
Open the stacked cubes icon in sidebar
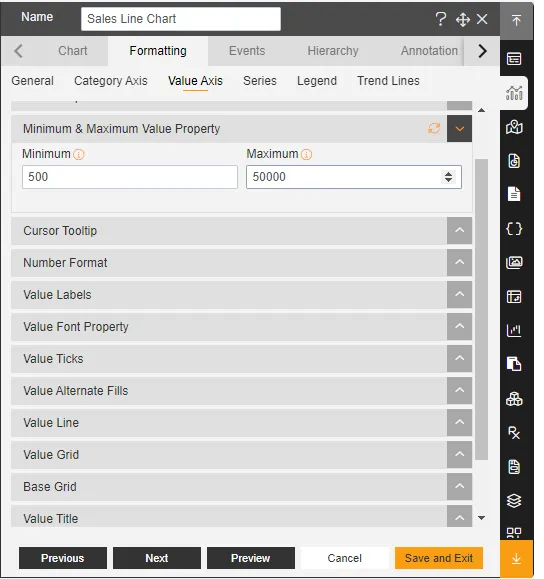tap(514, 399)
